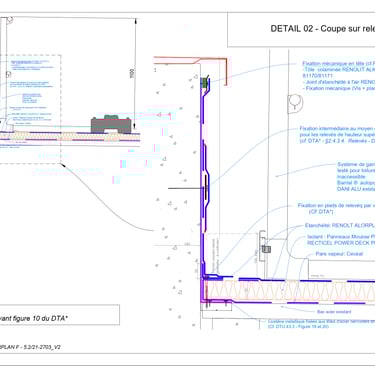Viewport: 375px width, 366px height.
Task: Select the 'DANI ALU' annotation line
Action: (356, 189)
